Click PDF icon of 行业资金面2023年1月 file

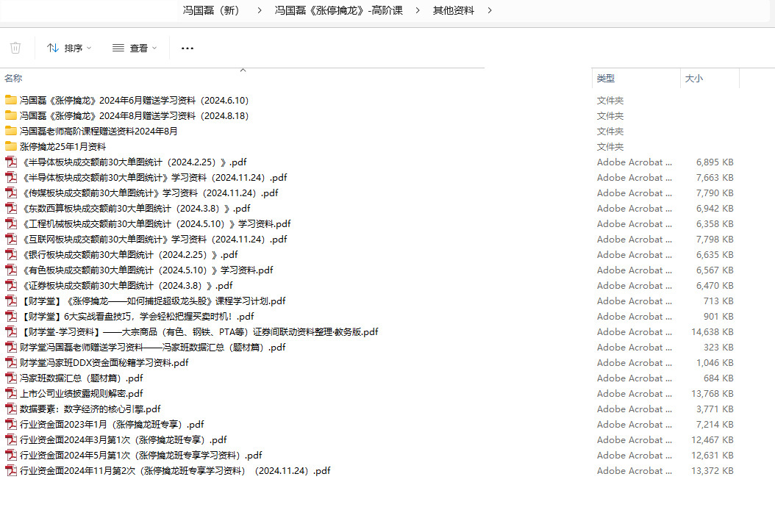[x=11, y=424]
